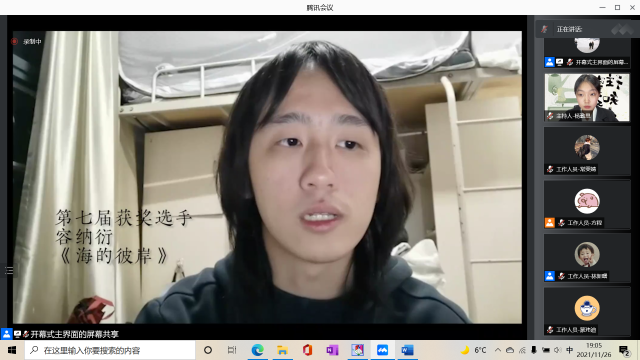Open Microsoft Edge from the taskbar
640x360 pixels.
point(257,350)
